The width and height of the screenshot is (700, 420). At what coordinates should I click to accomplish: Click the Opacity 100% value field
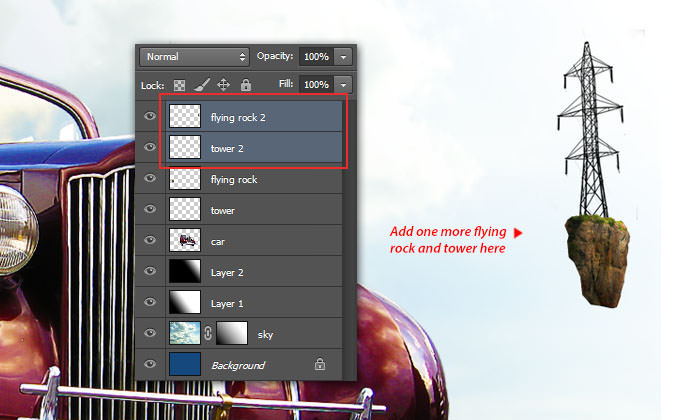317,57
